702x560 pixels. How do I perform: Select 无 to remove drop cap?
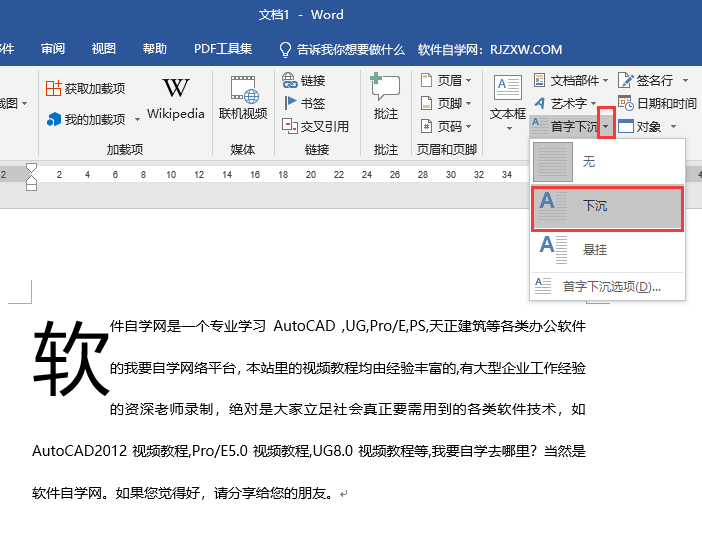[x=608, y=162]
